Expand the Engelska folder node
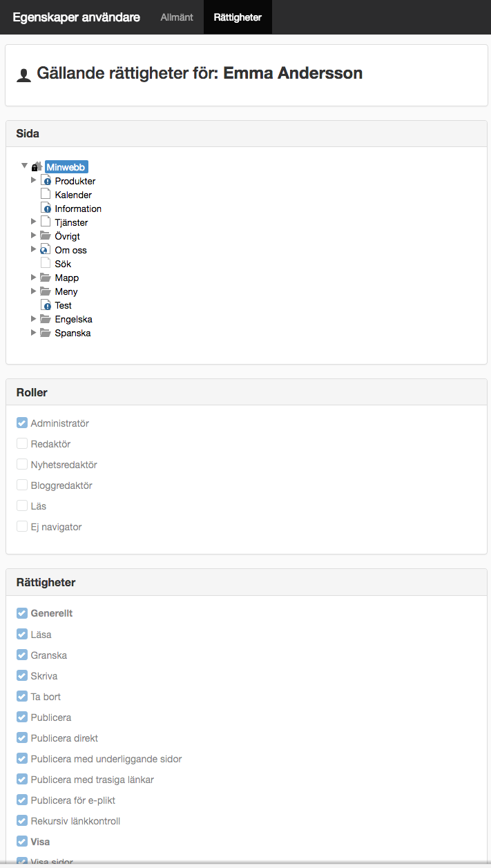Screen dimensions: 491x868 tap(34, 318)
